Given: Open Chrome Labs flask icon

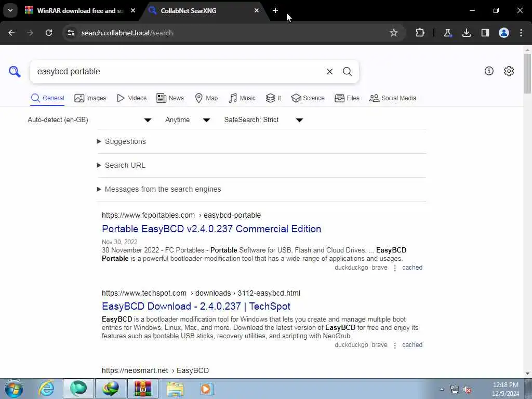Looking at the screenshot, I should pos(447,33).
